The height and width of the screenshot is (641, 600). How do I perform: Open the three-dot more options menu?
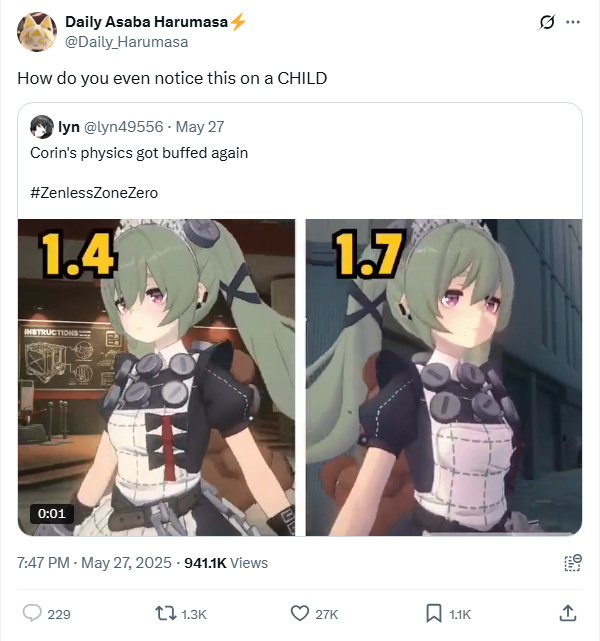coord(573,22)
